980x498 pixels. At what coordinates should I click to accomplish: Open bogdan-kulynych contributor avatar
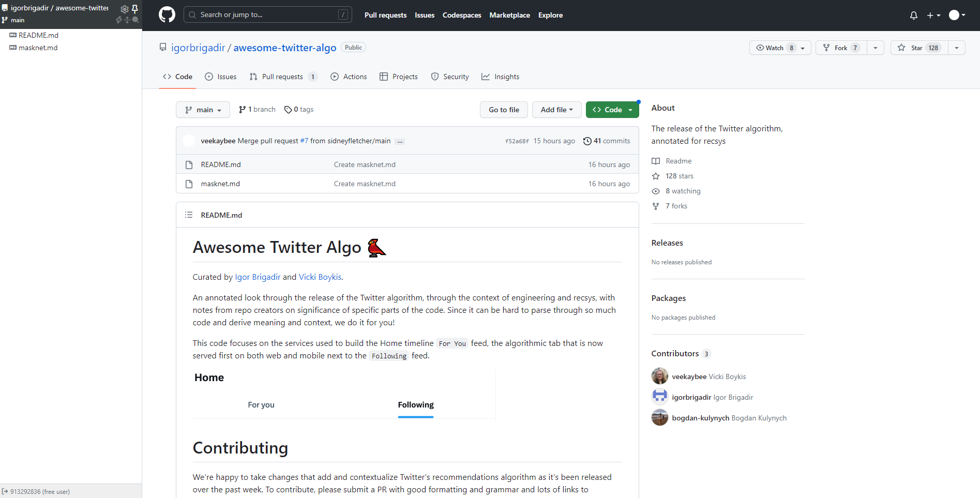tap(660, 417)
